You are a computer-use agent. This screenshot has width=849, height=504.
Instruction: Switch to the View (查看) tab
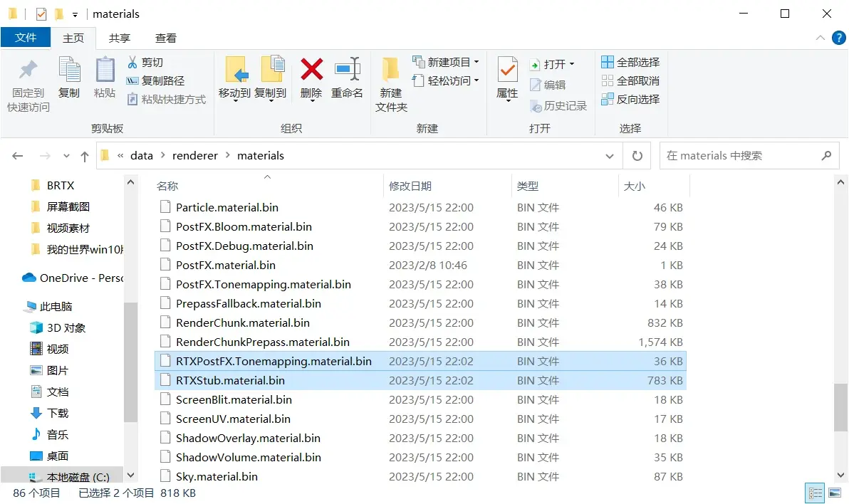(x=166, y=38)
